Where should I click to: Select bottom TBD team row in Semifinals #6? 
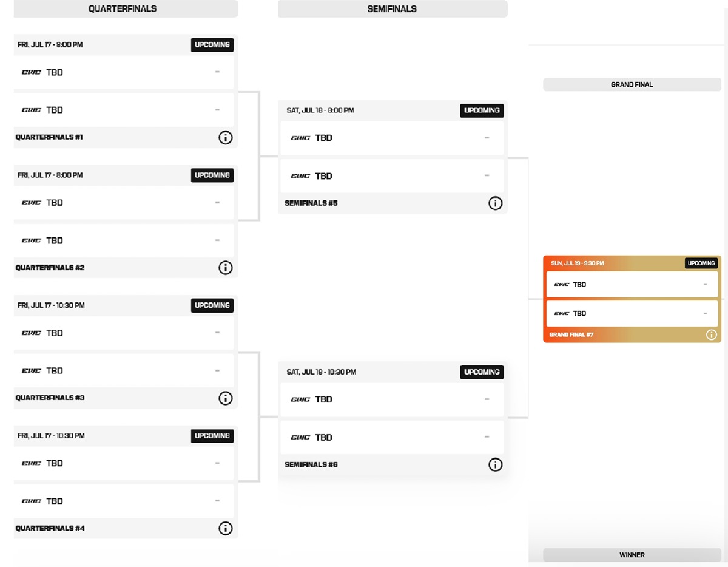(392, 438)
